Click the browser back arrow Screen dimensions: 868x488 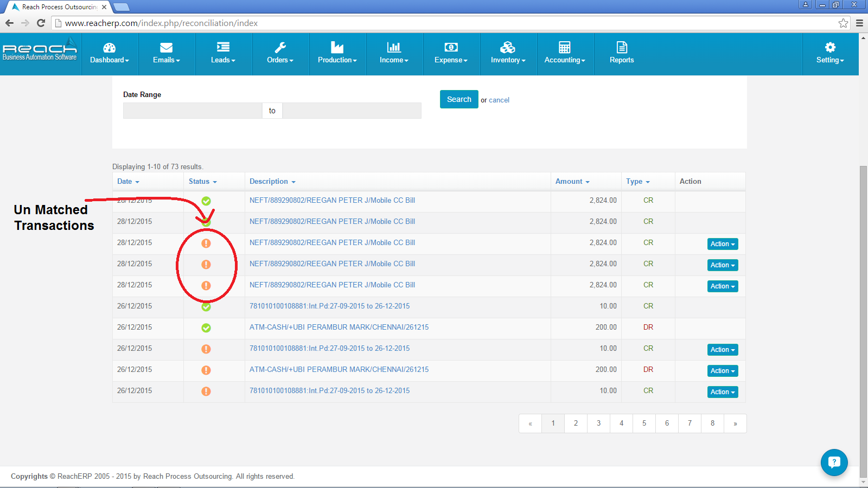(x=9, y=23)
